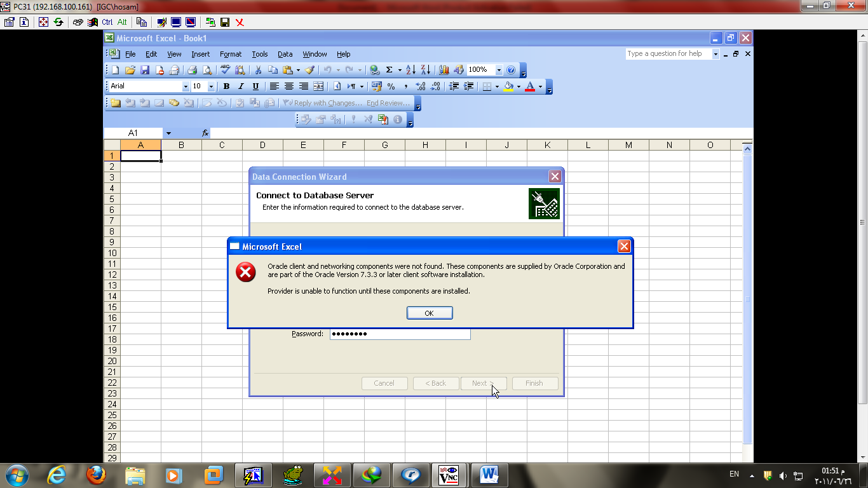This screenshot has width=868, height=488.
Task: Open the 100% zoom dropdown
Action: (x=499, y=70)
